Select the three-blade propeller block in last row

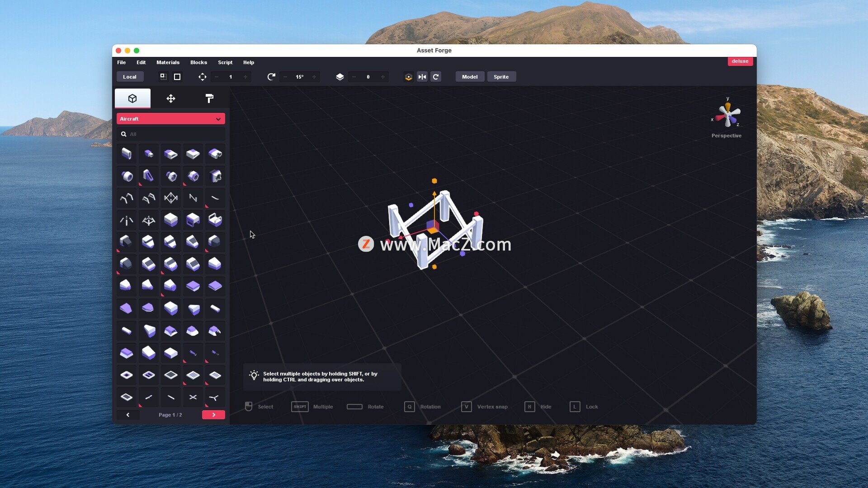[215, 397]
